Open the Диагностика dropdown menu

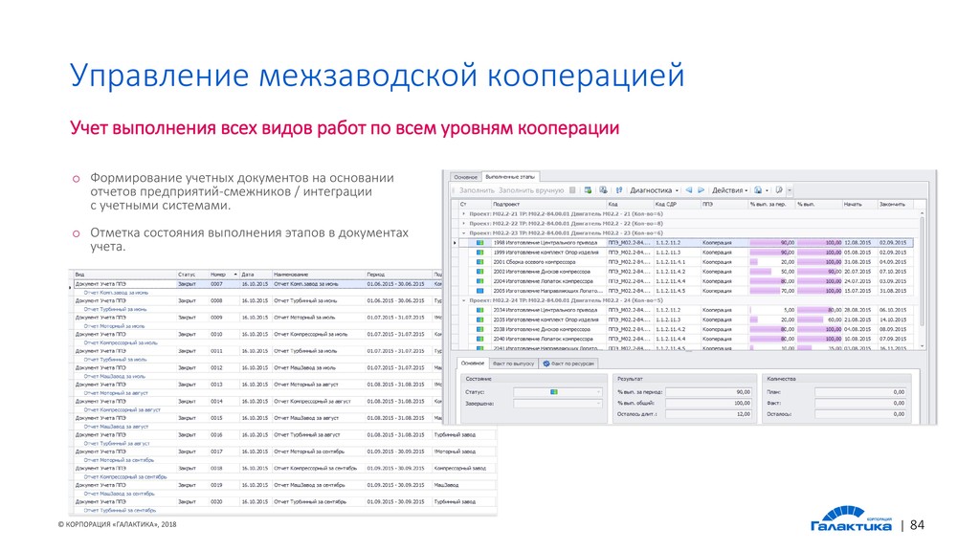tap(654, 190)
